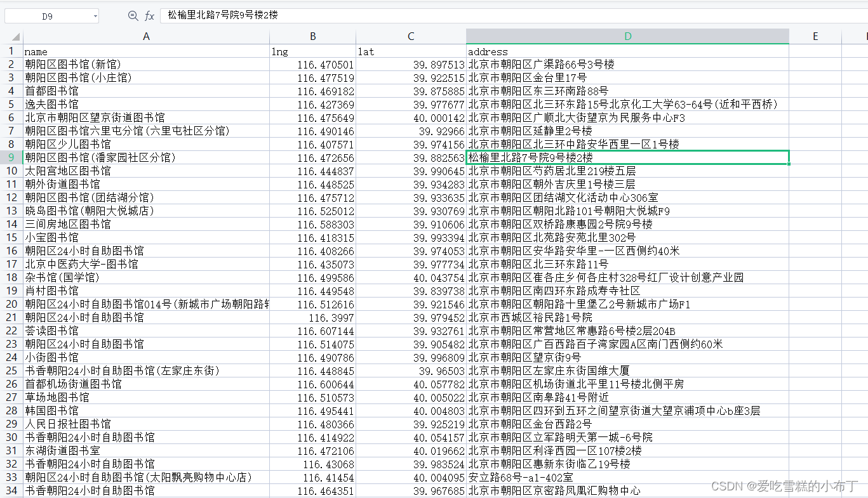Viewport: 868px width, 498px height.
Task: Expand the Name Box dropdown arrow
Action: pyautogui.click(x=95, y=16)
